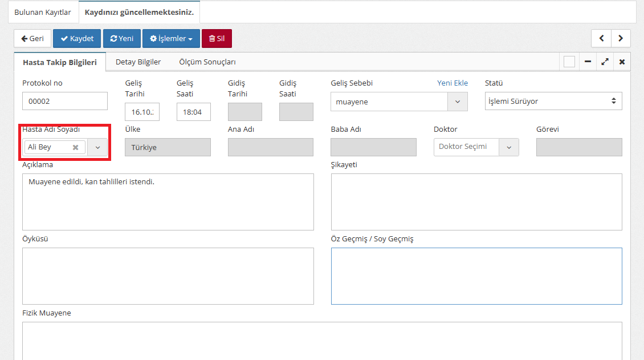Save the record with Kaydet
Image resolution: width=644 pixels, height=360 pixels.
pyautogui.click(x=77, y=38)
